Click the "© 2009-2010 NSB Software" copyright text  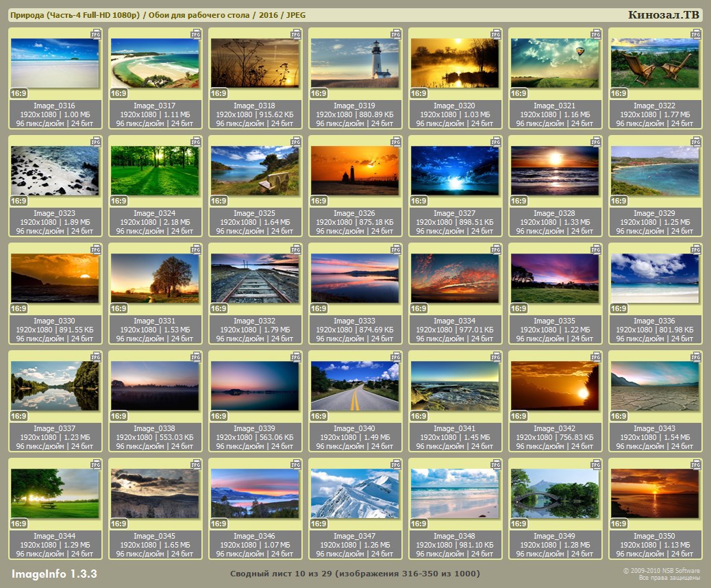point(661,570)
